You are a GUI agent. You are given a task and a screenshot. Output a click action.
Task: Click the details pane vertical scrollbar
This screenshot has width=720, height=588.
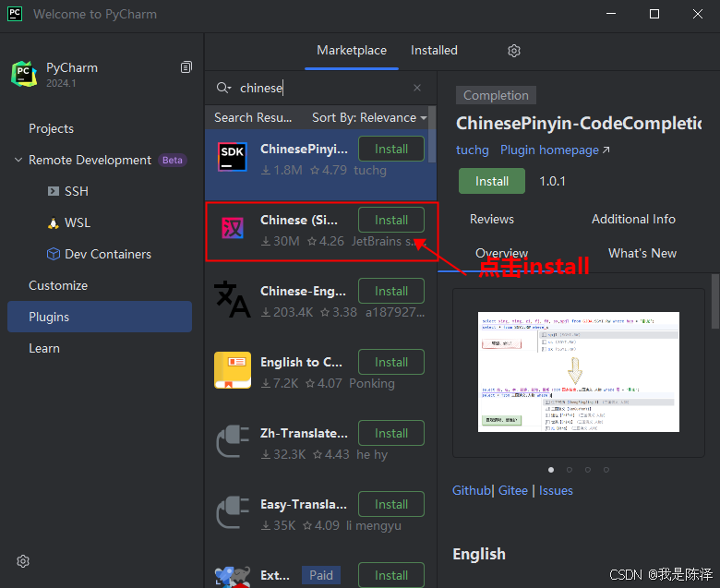(715, 302)
